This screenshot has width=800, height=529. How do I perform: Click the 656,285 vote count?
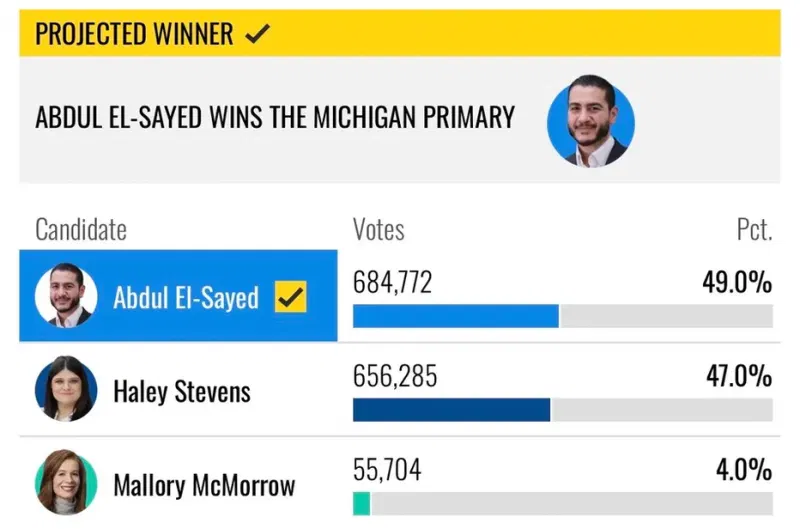point(395,376)
